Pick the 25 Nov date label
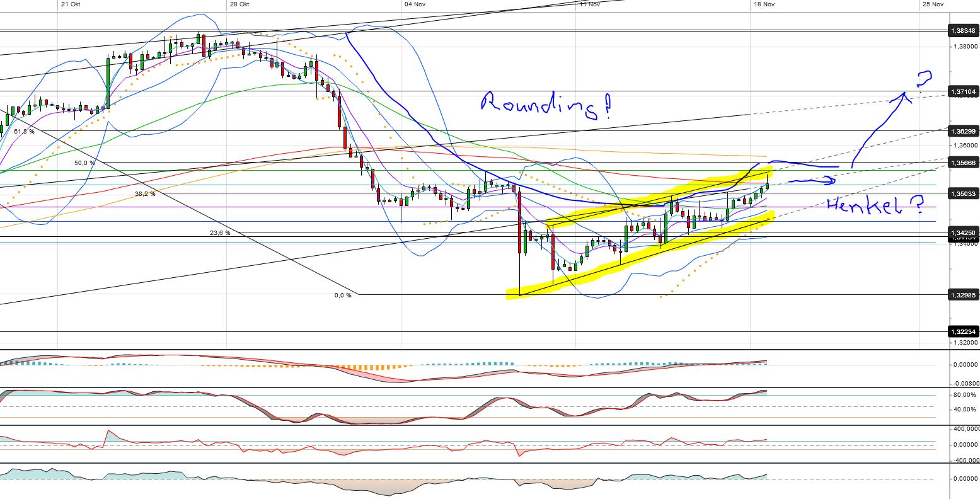 [x=933, y=4]
